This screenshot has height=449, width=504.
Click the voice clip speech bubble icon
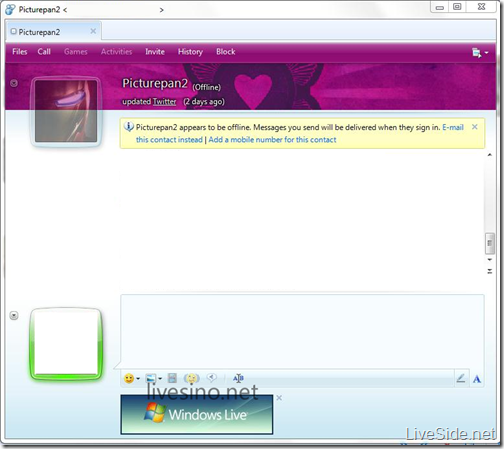pos(211,378)
